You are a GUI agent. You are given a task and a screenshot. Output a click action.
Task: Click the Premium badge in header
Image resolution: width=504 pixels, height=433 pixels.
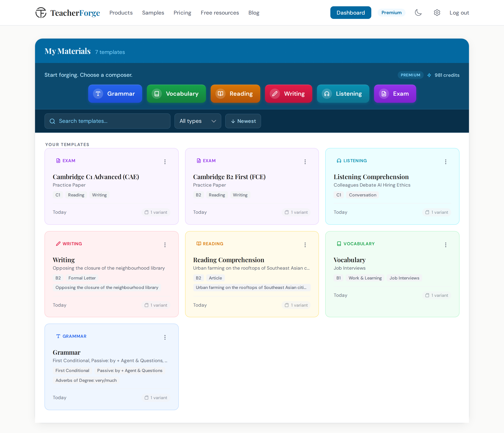click(x=391, y=13)
